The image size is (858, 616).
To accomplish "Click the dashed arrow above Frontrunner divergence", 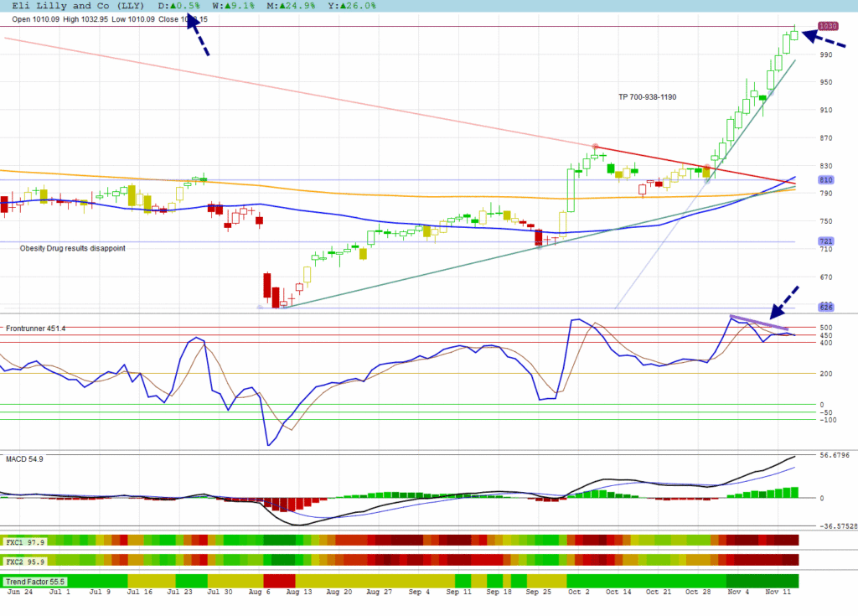I will [784, 301].
